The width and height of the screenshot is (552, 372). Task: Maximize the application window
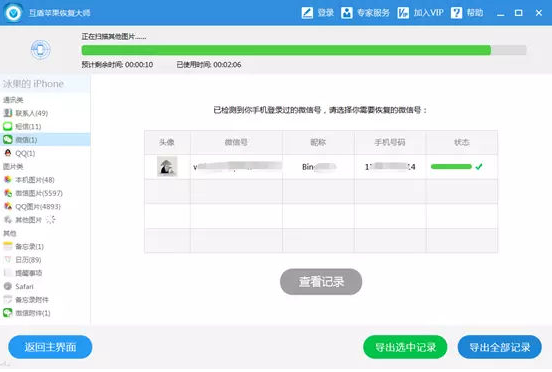point(519,13)
